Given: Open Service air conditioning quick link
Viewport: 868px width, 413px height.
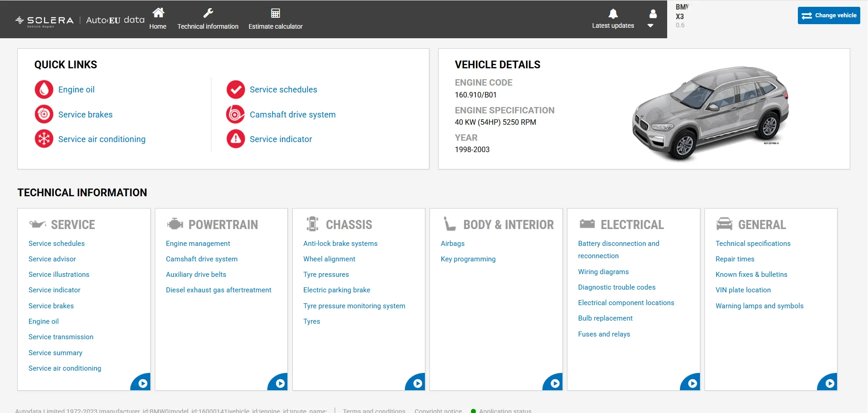Looking at the screenshot, I should pyautogui.click(x=102, y=139).
